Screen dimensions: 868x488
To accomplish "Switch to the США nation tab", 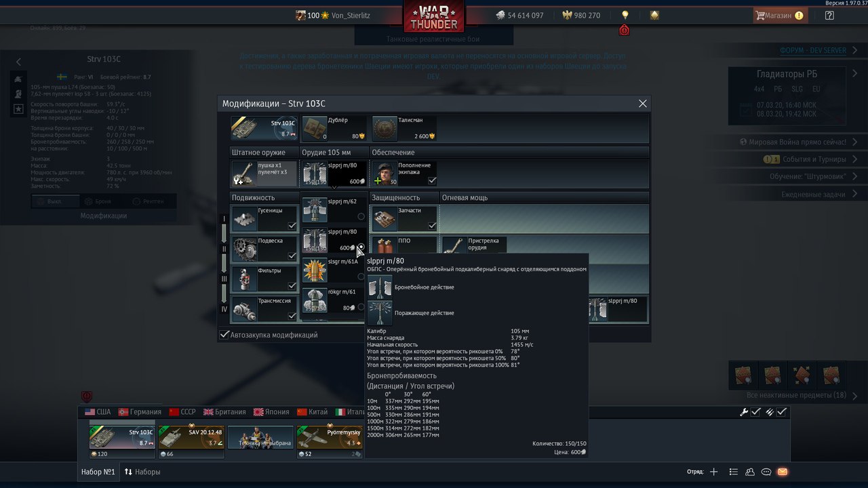I will click(98, 411).
